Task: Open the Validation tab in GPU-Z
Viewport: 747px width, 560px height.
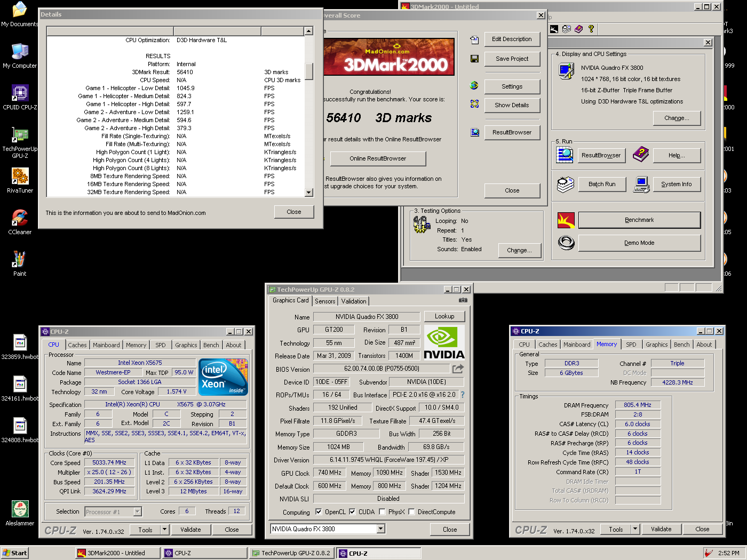Action: coord(354,301)
